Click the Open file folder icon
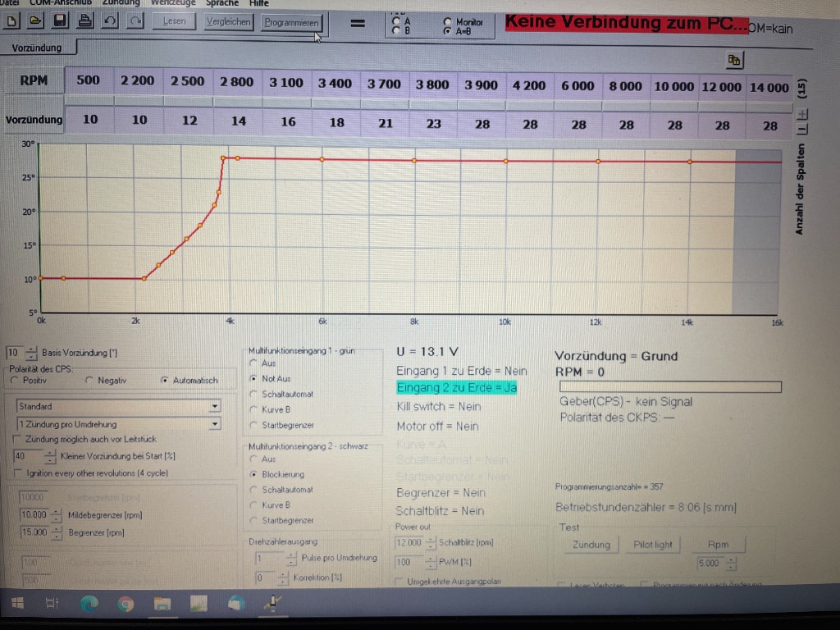Image resolution: width=840 pixels, height=630 pixels. pos(36,21)
